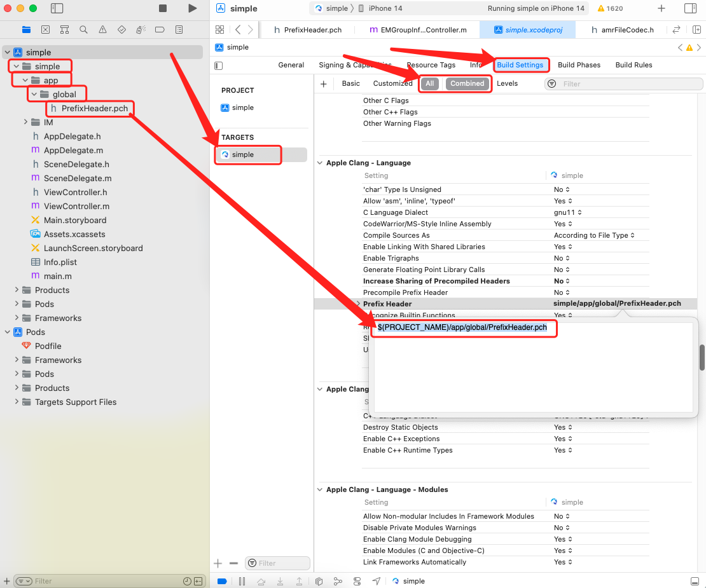Expand the Products folder in navigator

[17, 290]
